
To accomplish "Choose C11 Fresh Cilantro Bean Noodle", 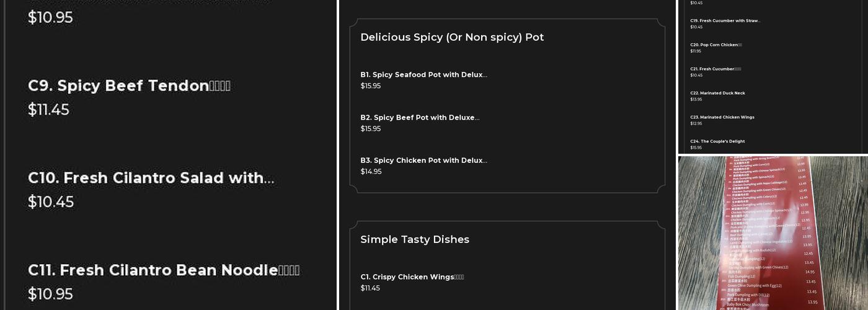I will (x=164, y=270).
